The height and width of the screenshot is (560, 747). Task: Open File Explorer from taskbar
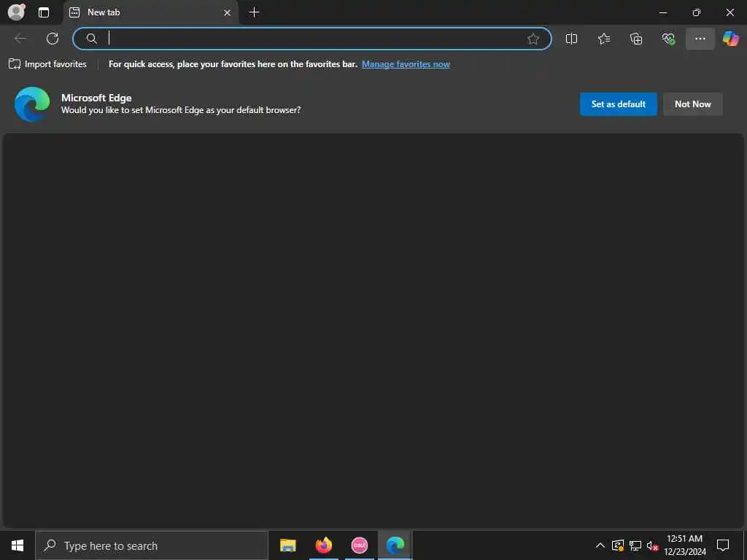click(x=287, y=545)
